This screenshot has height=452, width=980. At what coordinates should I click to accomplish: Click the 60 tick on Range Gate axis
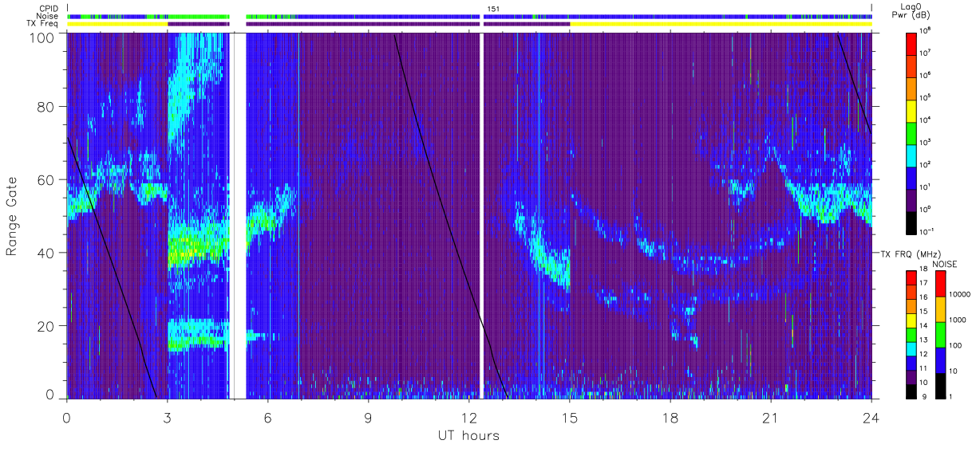tap(47, 179)
